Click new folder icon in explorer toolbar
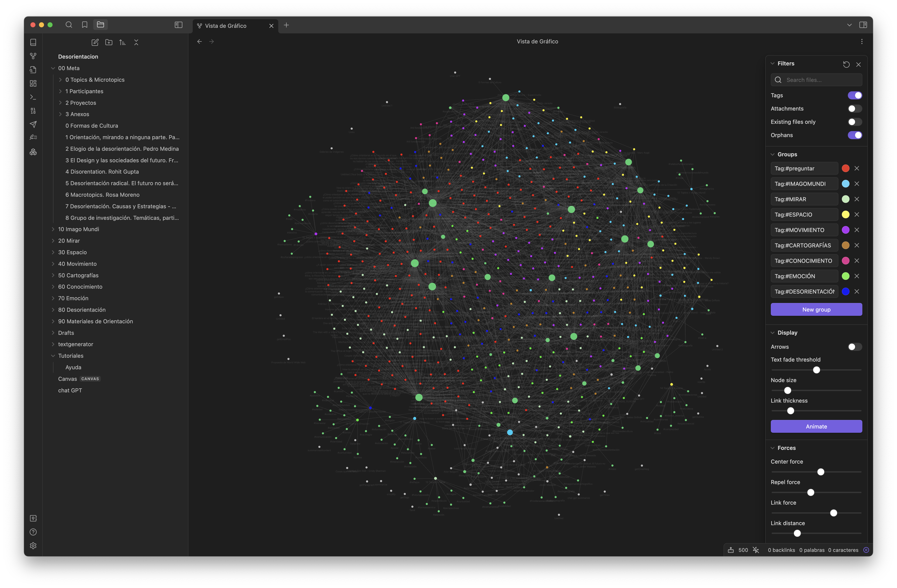 click(x=109, y=43)
